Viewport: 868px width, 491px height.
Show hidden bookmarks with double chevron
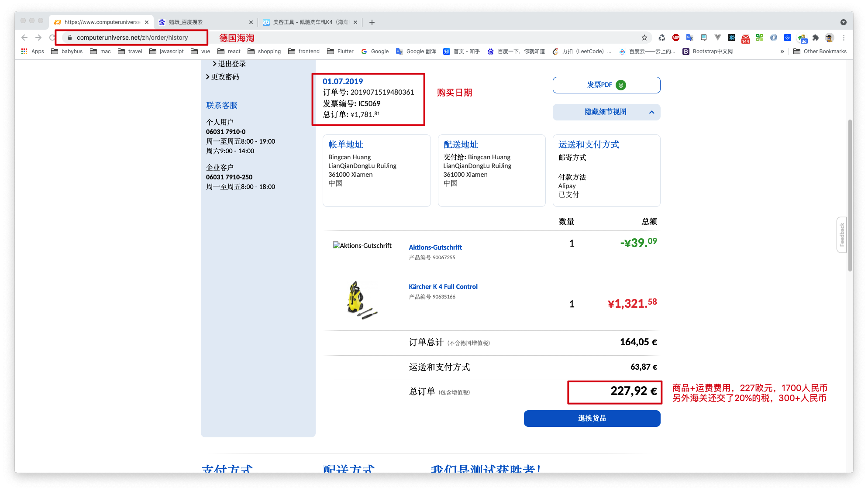pos(782,52)
